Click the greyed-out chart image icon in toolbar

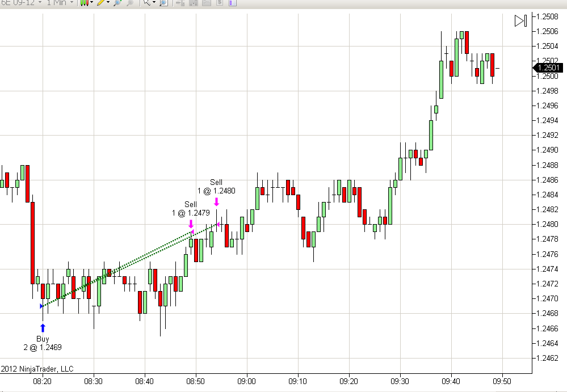(207, 2)
